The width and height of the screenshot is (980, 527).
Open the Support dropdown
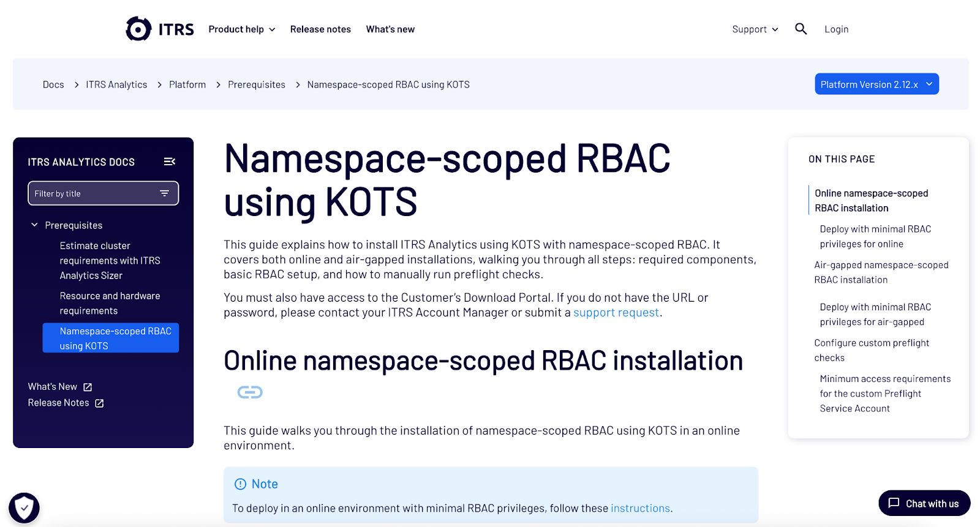tap(755, 29)
